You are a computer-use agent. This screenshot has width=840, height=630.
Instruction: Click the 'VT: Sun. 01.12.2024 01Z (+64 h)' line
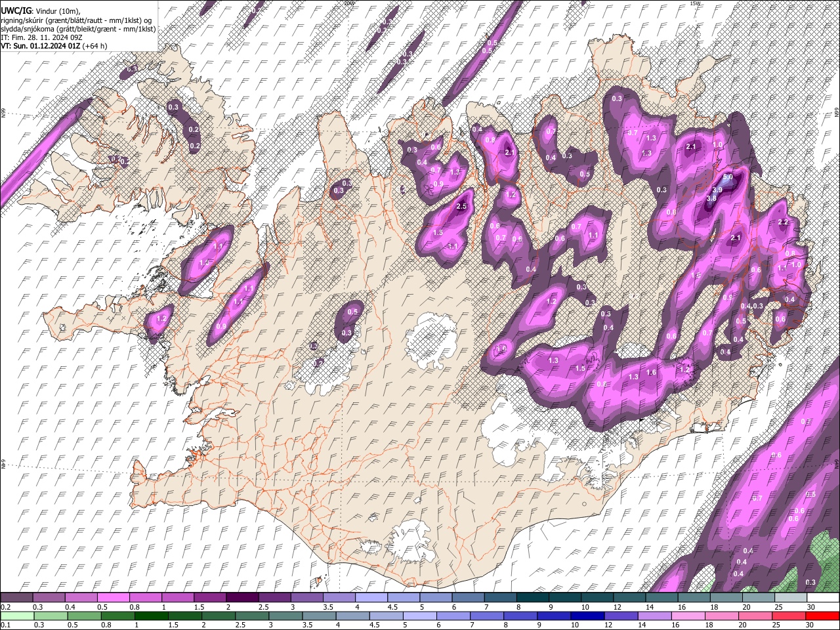pyautogui.click(x=54, y=46)
